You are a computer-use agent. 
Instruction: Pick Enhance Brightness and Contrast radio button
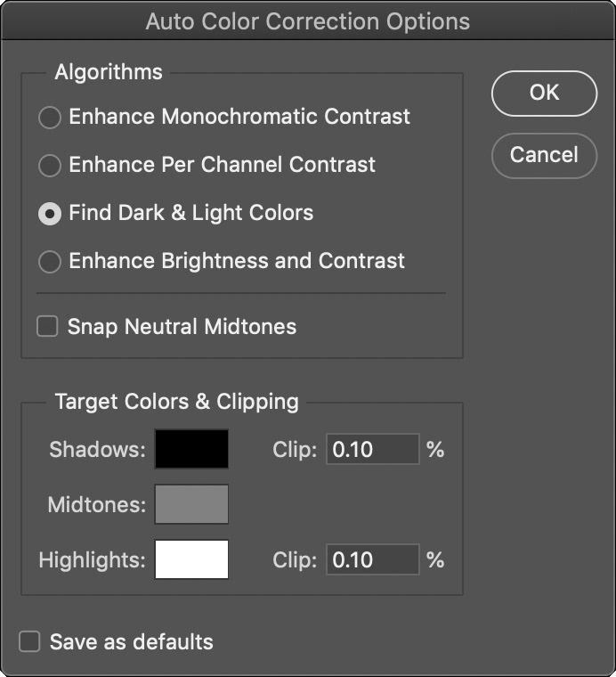pyautogui.click(x=51, y=262)
